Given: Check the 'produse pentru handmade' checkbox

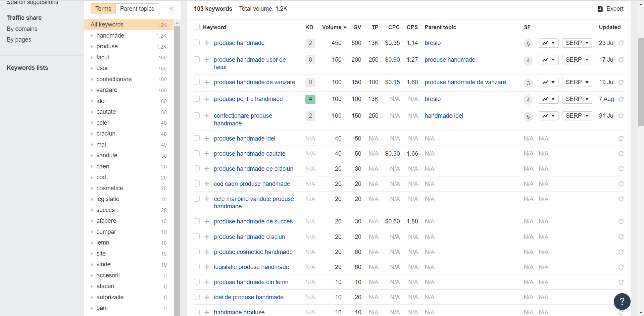Looking at the screenshot, I should 197,99.
